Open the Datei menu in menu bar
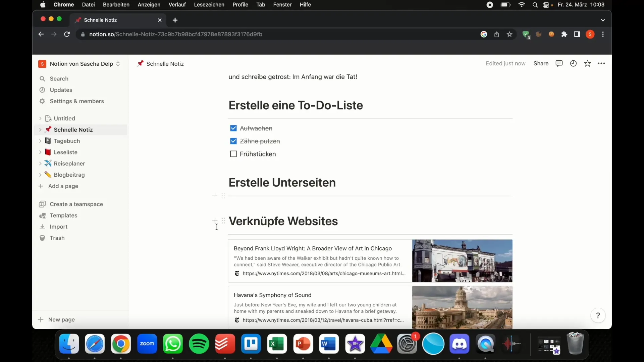This screenshot has width=644, height=362. [x=88, y=4]
